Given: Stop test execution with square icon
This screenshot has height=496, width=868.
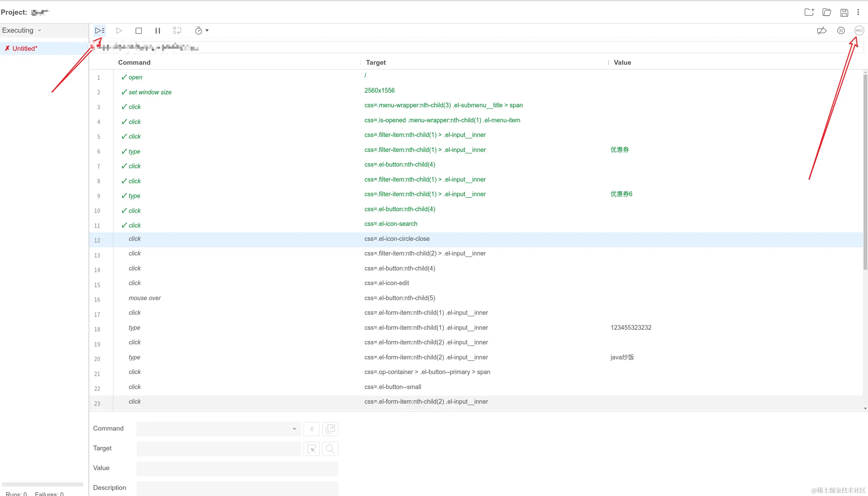Looking at the screenshot, I should [x=139, y=31].
